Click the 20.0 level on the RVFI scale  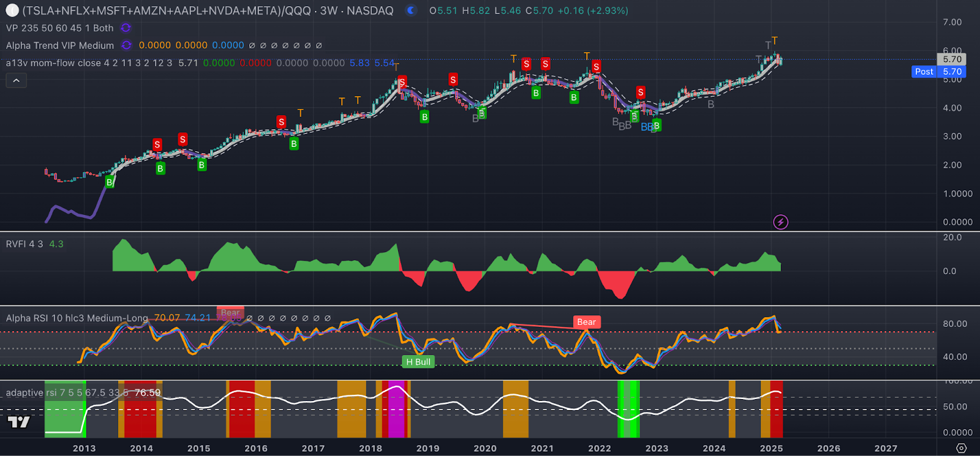pyautogui.click(x=952, y=237)
